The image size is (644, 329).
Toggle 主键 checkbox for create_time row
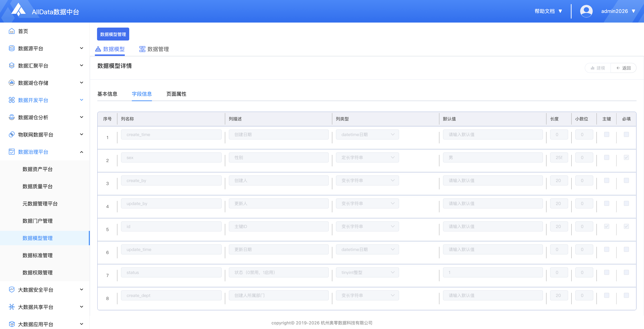(x=606, y=134)
